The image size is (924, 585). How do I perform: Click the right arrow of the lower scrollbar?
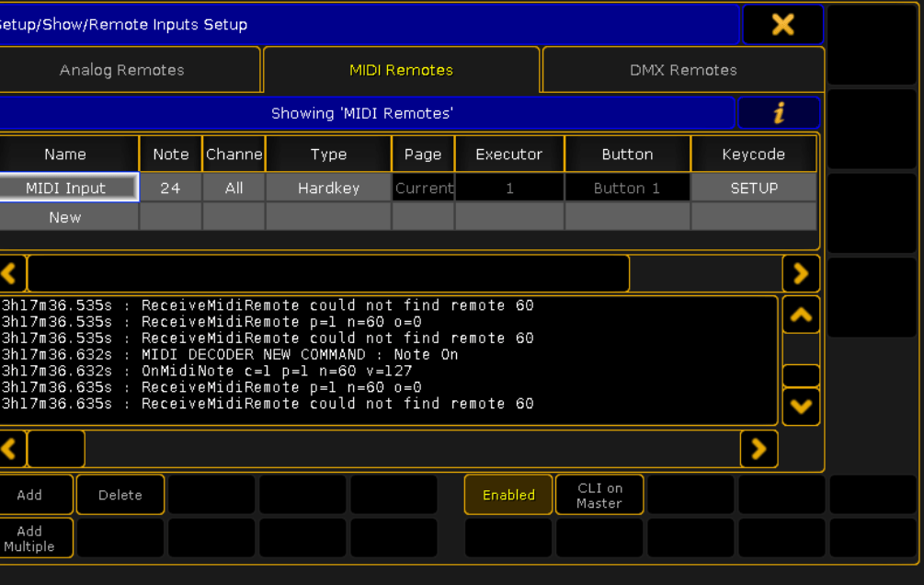coord(759,449)
